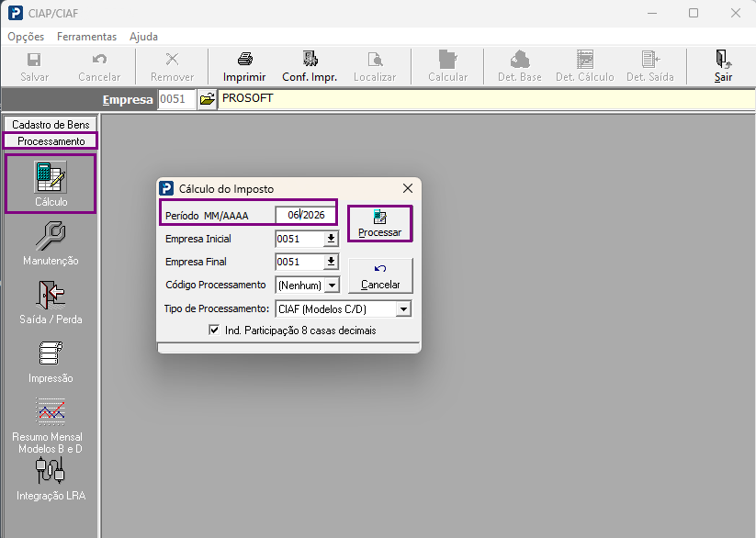Expand the Empresa Inicial dropdown arrow
The image size is (756, 538).
pyautogui.click(x=332, y=239)
